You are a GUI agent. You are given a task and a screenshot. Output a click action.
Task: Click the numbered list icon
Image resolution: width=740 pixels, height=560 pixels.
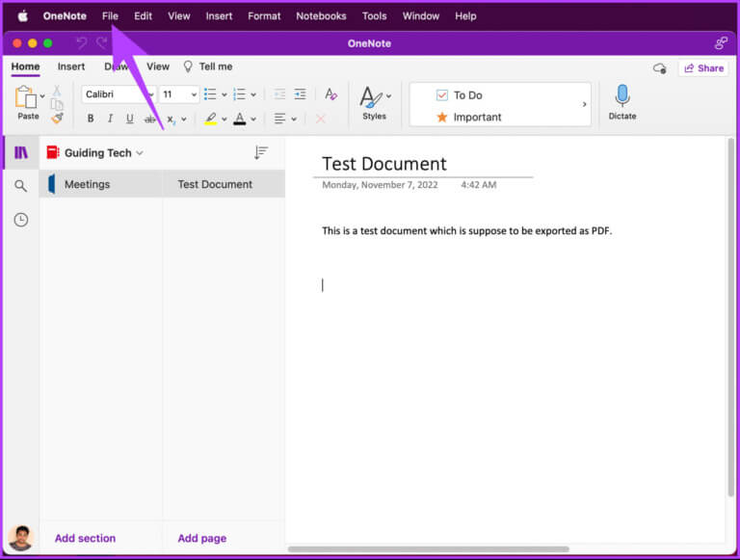point(240,94)
